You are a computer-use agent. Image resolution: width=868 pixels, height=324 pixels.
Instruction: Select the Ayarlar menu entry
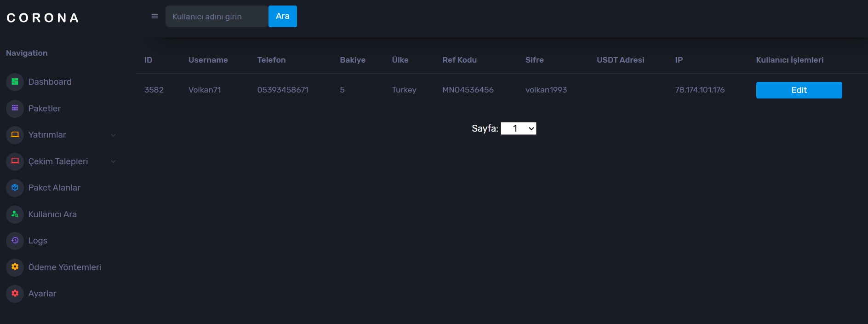tap(42, 294)
